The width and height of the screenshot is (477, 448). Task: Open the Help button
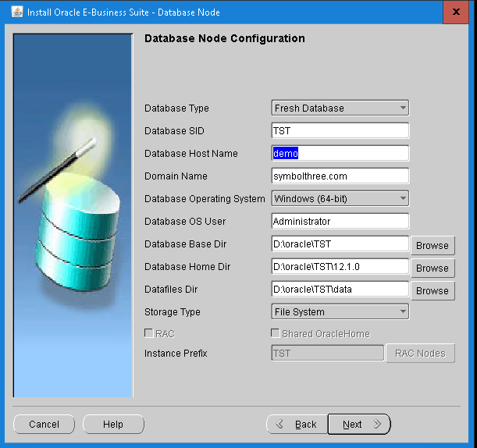coord(113,424)
